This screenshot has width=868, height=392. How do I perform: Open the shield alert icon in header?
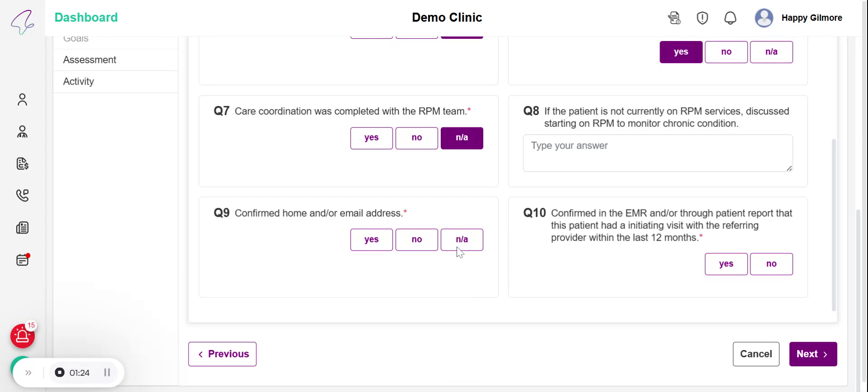point(702,18)
